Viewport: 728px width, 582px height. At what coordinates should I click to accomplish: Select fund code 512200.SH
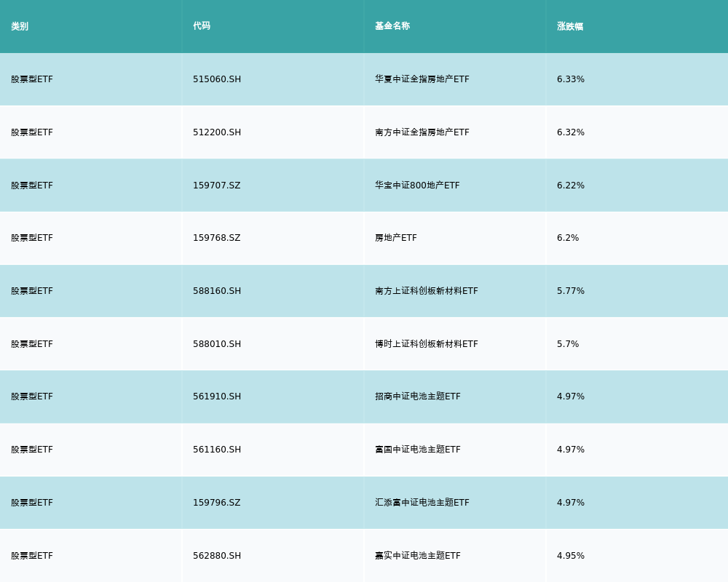(217, 132)
